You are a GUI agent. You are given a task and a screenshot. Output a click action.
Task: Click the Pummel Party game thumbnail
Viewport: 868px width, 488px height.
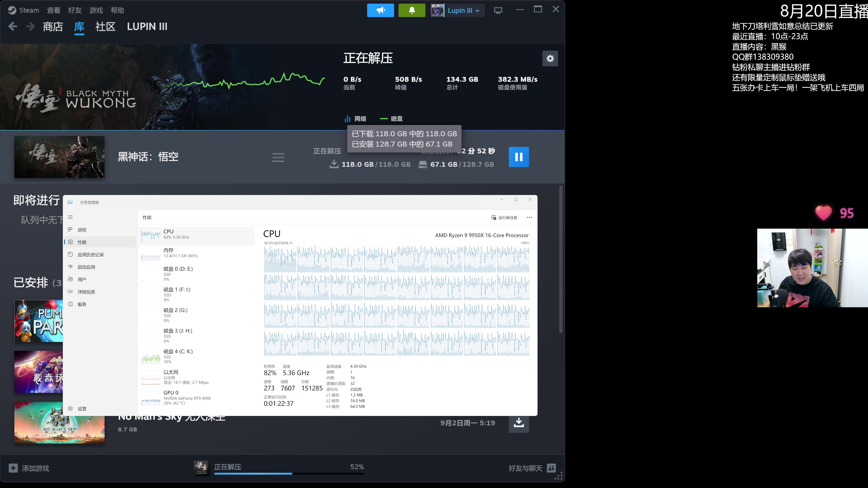point(38,321)
